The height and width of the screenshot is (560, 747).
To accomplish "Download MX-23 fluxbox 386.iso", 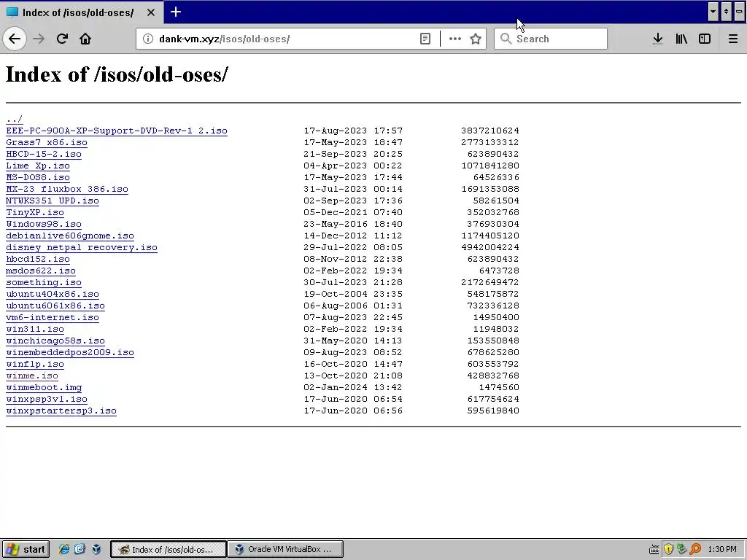I will (67, 189).
